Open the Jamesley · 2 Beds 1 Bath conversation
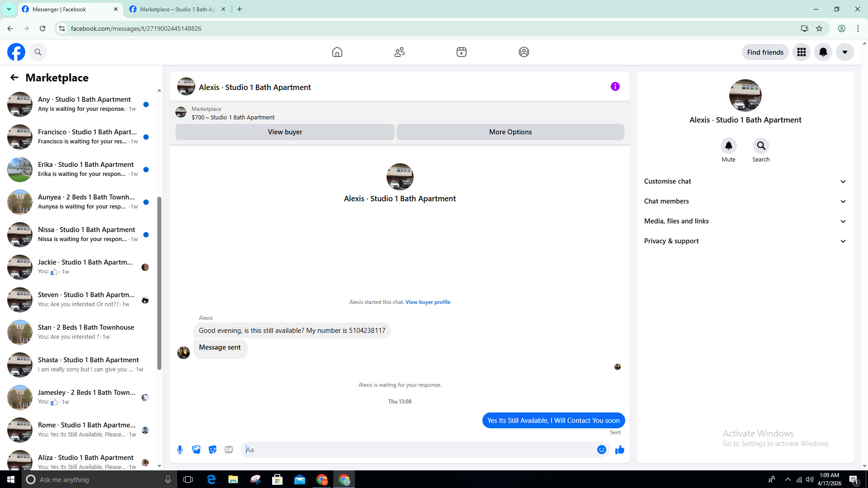Screen dimensions: 868x488 point(79,397)
